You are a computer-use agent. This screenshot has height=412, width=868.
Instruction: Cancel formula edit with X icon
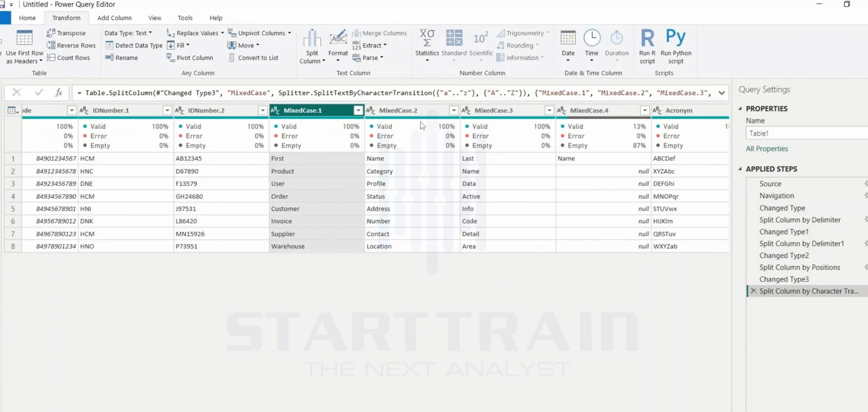(x=17, y=93)
